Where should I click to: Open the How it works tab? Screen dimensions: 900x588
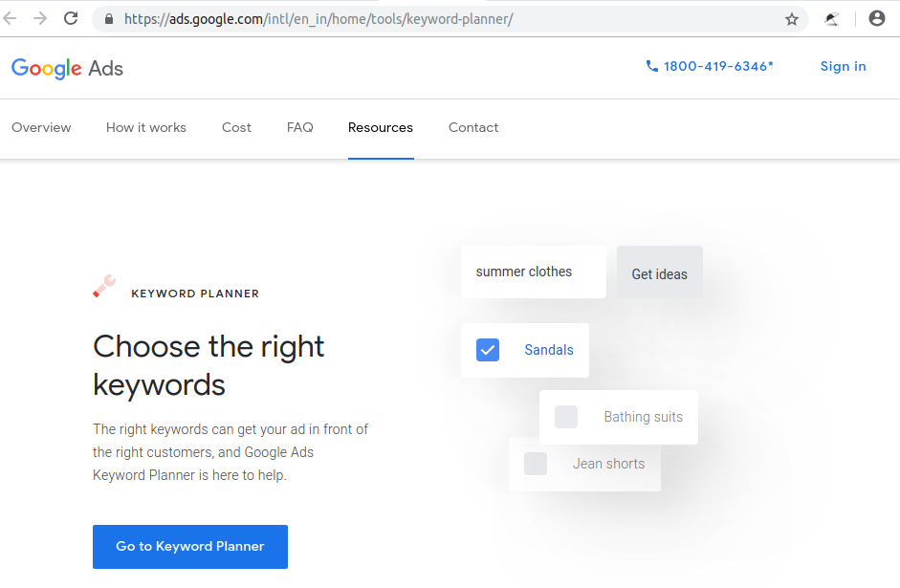pyautogui.click(x=145, y=127)
